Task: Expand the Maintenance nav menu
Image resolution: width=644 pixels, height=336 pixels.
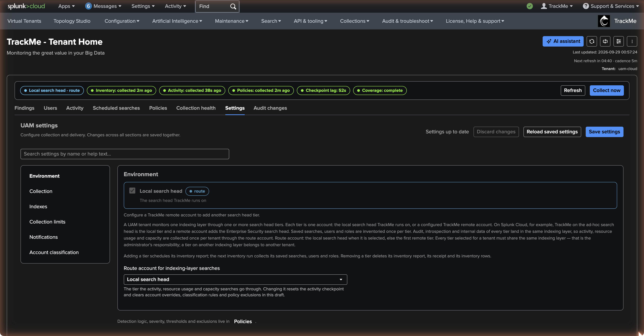Action: [231, 21]
